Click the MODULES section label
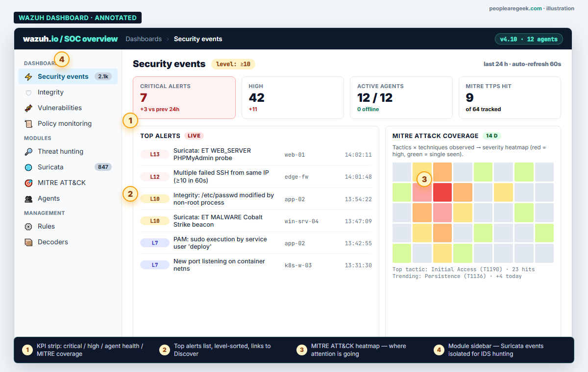Screen dimensions: 588x372 (38, 138)
